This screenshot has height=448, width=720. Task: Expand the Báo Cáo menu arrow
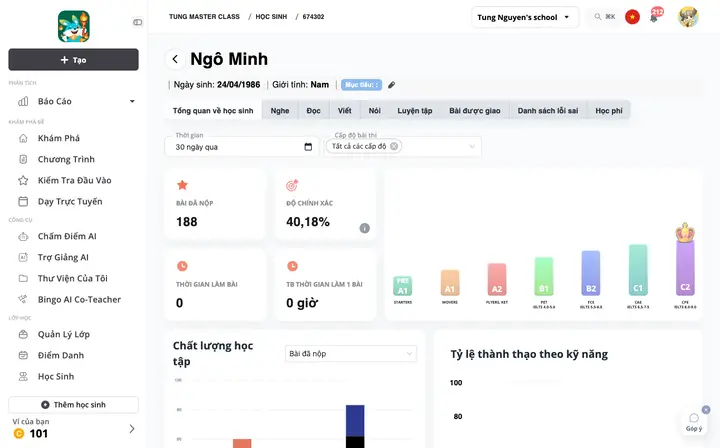click(x=132, y=101)
